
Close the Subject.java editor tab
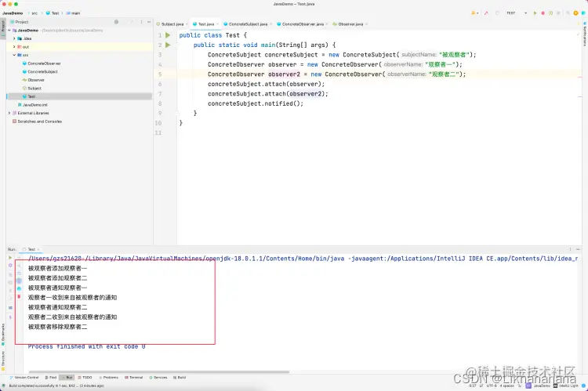pos(187,24)
